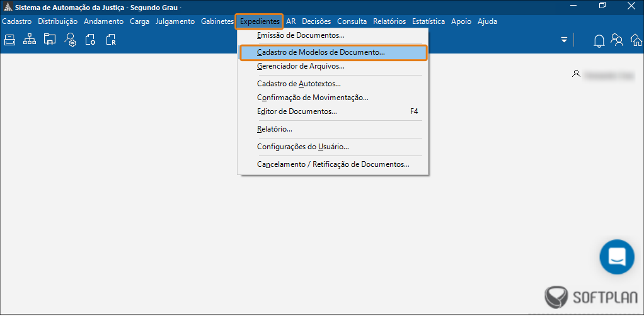This screenshot has width=644, height=316.
Task: Go to the home icon in toolbar
Action: tap(637, 40)
